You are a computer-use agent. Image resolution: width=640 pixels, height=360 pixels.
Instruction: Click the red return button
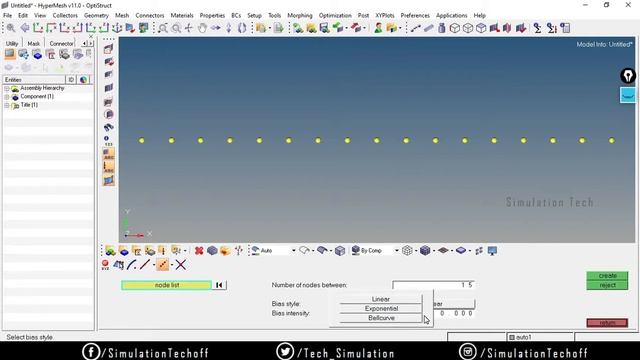tap(607, 323)
